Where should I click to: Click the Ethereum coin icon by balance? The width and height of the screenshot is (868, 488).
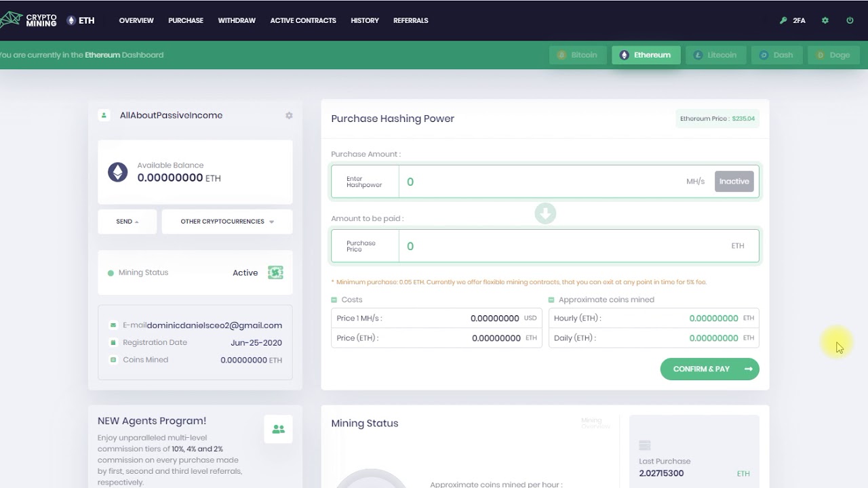[x=118, y=172]
